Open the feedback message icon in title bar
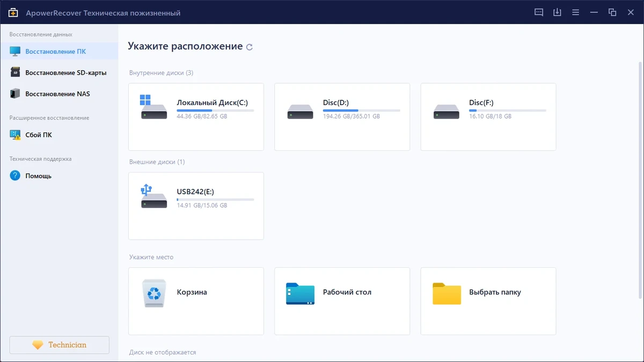The height and width of the screenshot is (362, 644). [539, 12]
